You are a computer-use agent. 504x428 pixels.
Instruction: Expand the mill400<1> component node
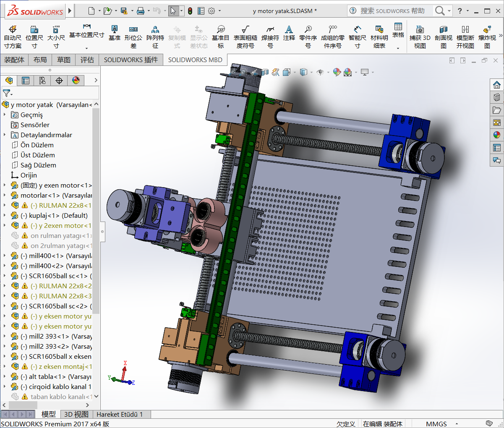(5, 256)
